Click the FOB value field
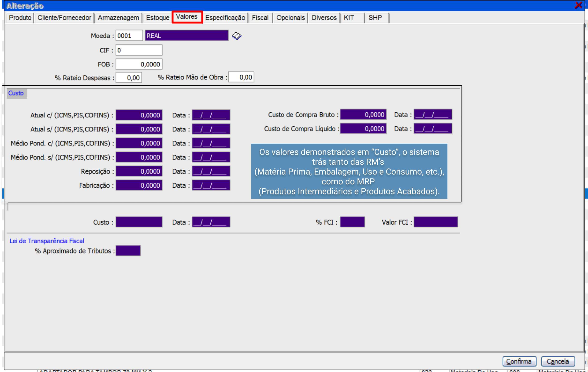The width and height of the screenshot is (588, 372). (139, 64)
